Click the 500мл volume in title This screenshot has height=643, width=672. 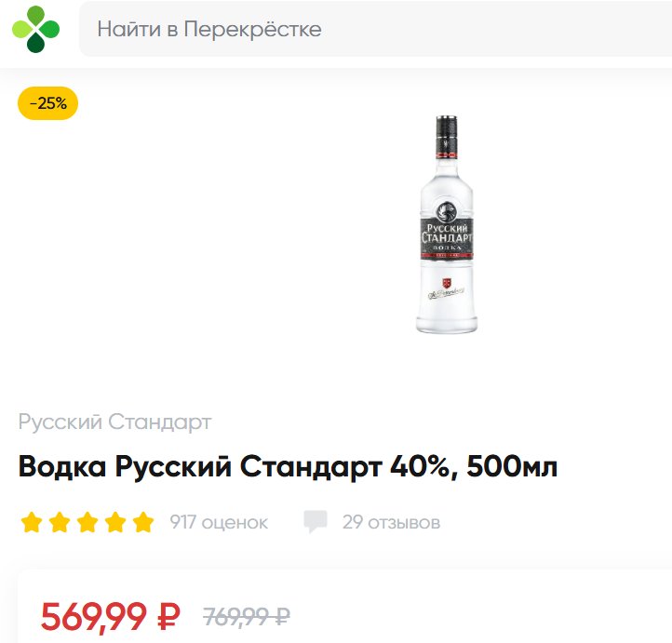(x=512, y=466)
